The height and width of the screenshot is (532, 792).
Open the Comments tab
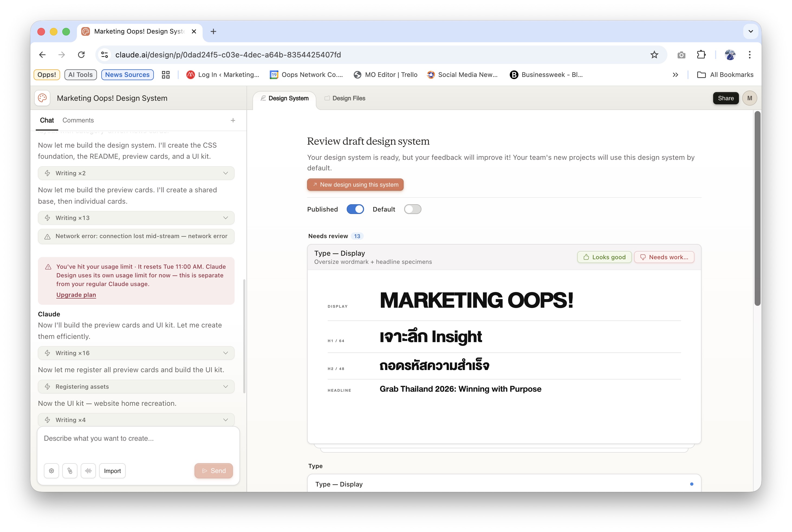pos(78,121)
